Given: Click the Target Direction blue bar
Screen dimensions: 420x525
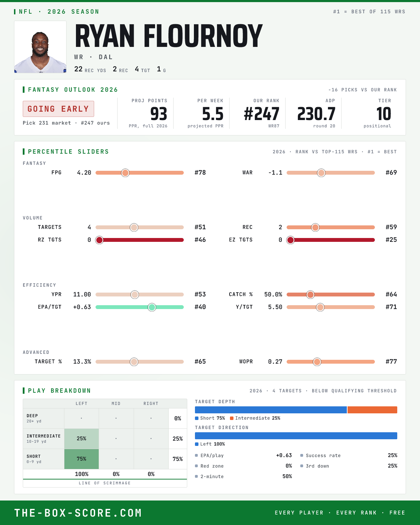Looking at the screenshot, I should [x=296, y=436].
